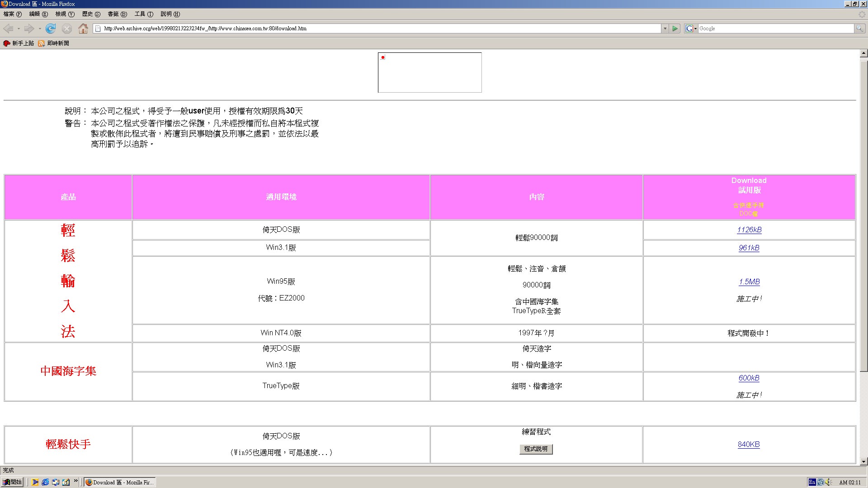Open the 書籤 (Bookmarks) menu
The height and width of the screenshot is (488, 868).
[x=117, y=14]
